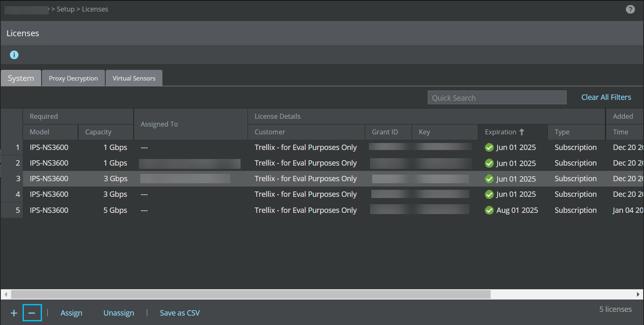The image size is (644, 325).
Task: Click Clear All Filters link
Action: [606, 97]
